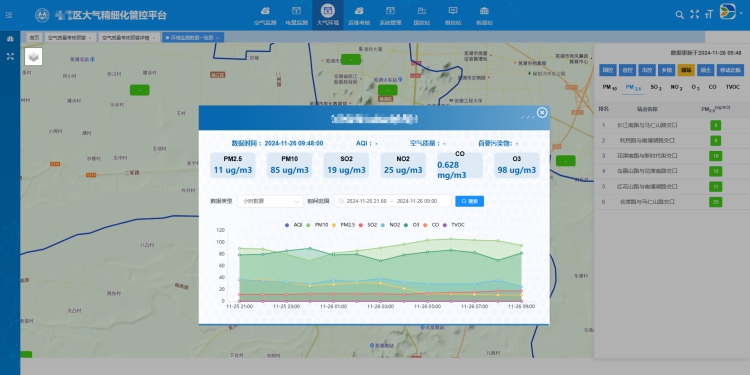The height and width of the screenshot is (375, 750).
Task: Select the 市控 station type filter
Action: coord(647,70)
